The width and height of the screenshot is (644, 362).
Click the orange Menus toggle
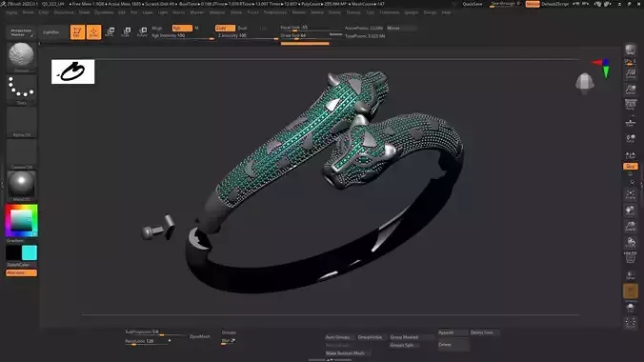[533, 4]
